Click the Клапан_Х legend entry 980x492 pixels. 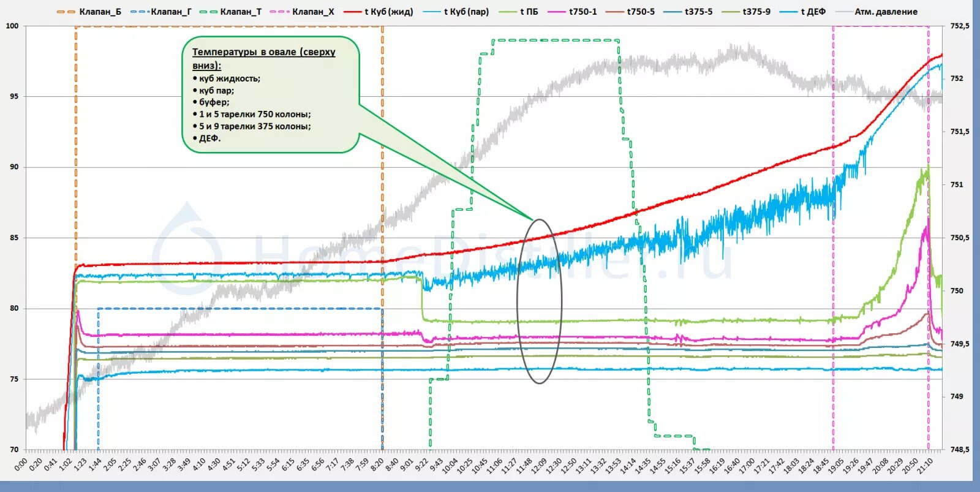pos(303,12)
